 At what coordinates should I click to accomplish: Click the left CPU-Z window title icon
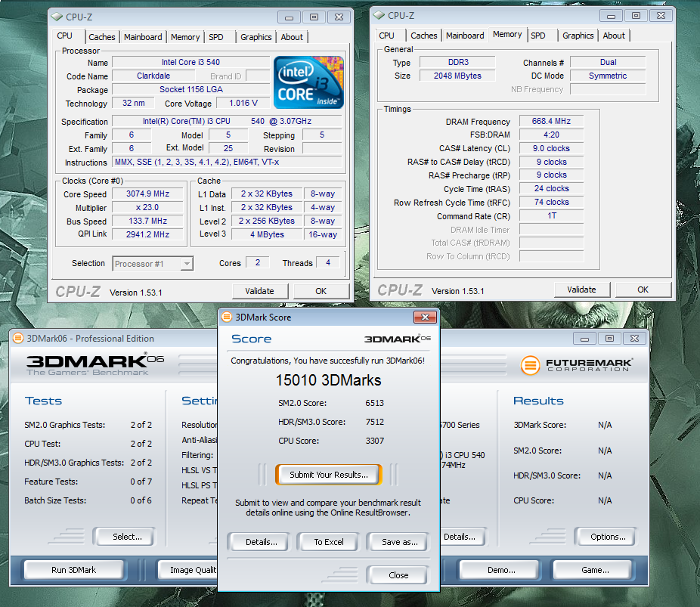pyautogui.click(x=57, y=17)
